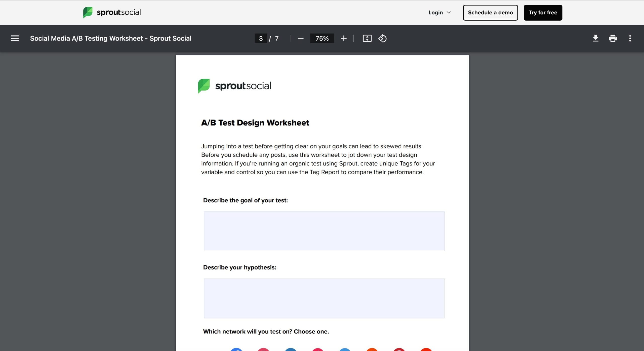Viewport: 644px width, 351px height.
Task: Click Try for free
Action: point(543,12)
